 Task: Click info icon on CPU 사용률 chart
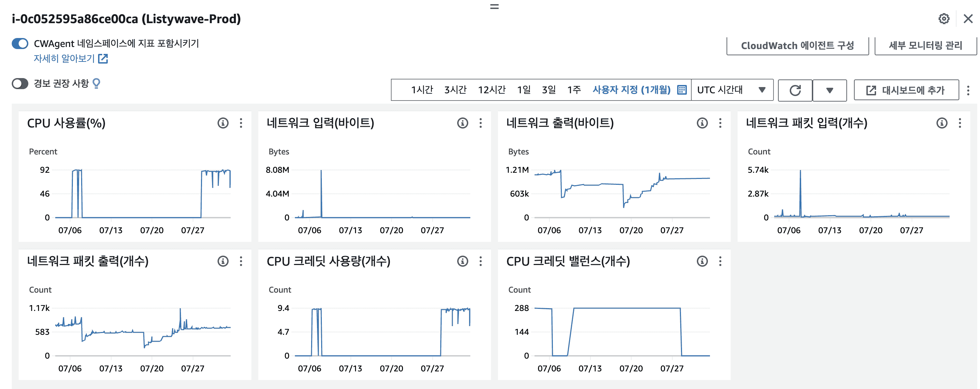pyautogui.click(x=223, y=123)
